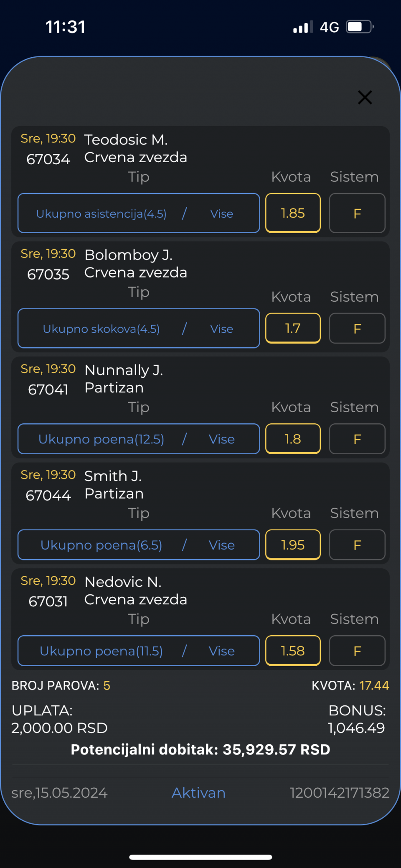Close the bet slip with X icon
Image resolution: width=401 pixels, height=868 pixels.
point(365,97)
